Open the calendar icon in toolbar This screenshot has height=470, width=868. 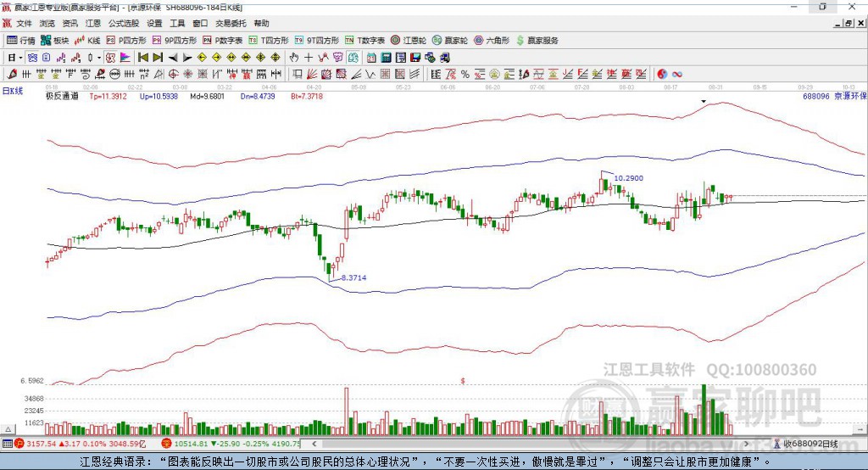[371, 58]
